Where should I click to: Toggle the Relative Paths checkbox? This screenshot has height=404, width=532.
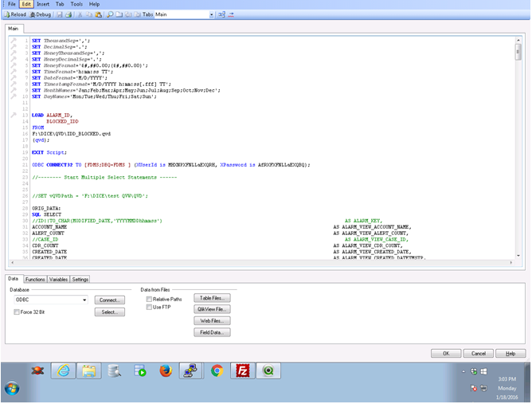(x=149, y=299)
